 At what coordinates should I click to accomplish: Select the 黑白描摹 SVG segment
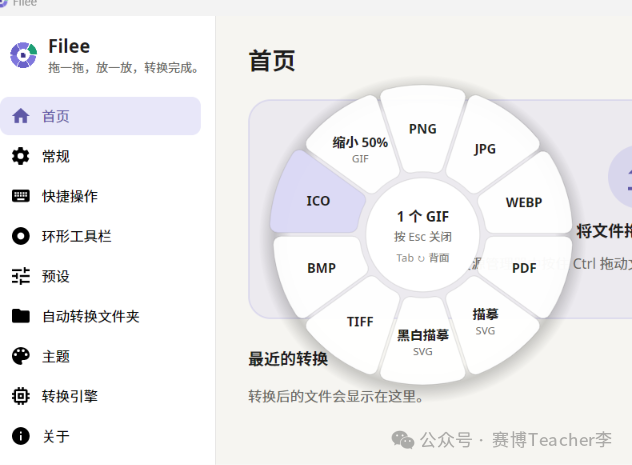[x=423, y=342]
